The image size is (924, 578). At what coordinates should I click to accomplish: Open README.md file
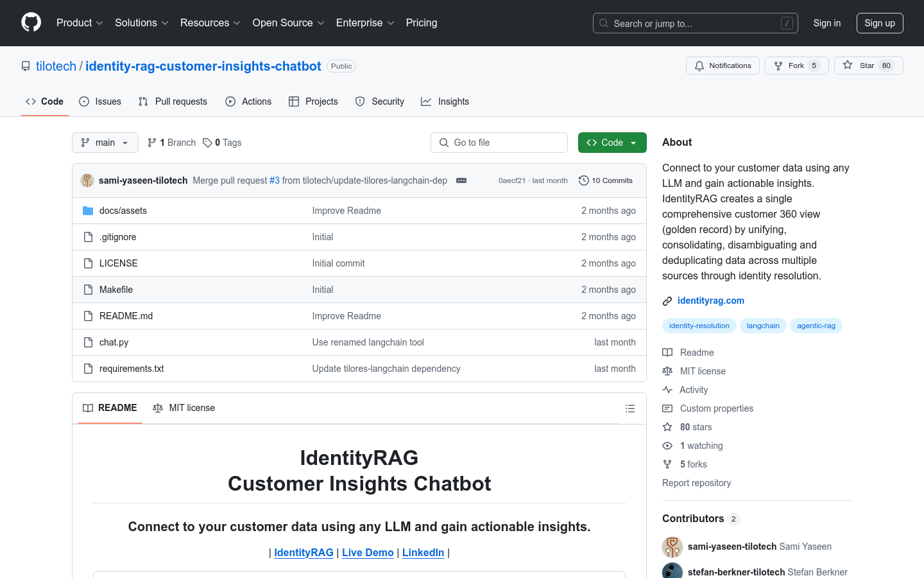(126, 316)
